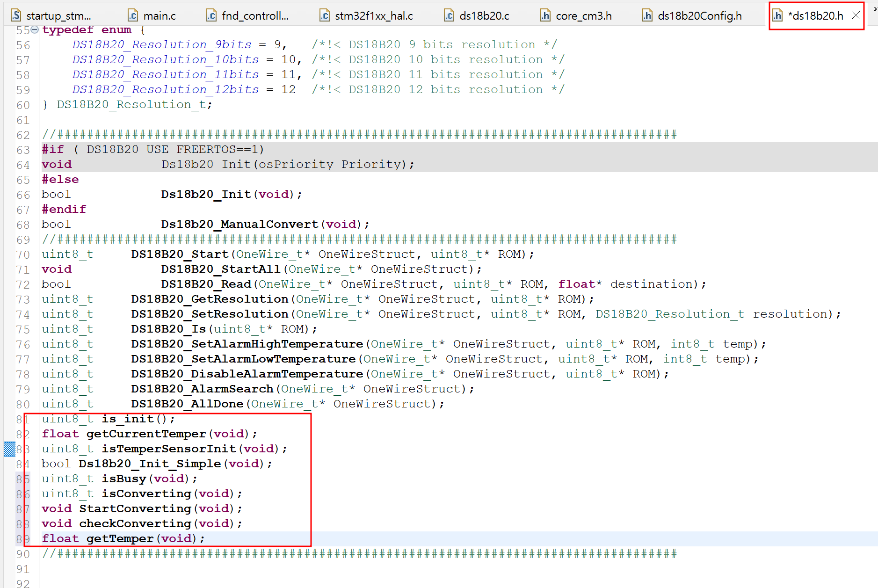Click the core_cm3.h header file icon
The height and width of the screenshot is (588, 878).
[545, 15]
